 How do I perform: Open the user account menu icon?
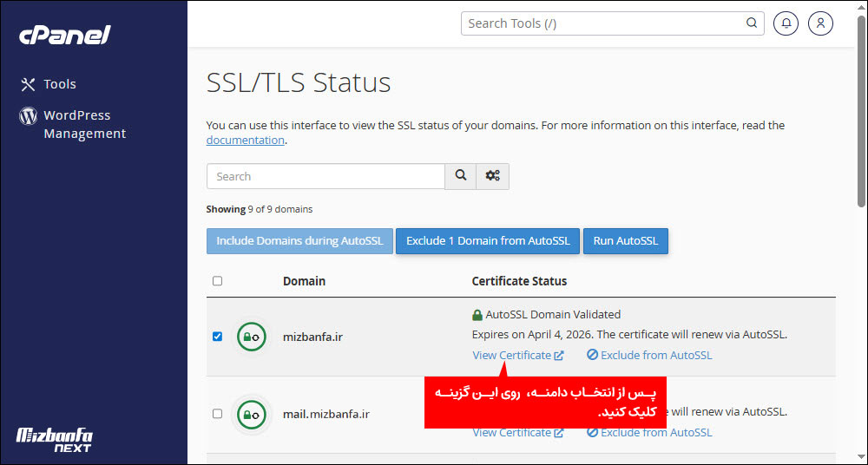tap(820, 23)
